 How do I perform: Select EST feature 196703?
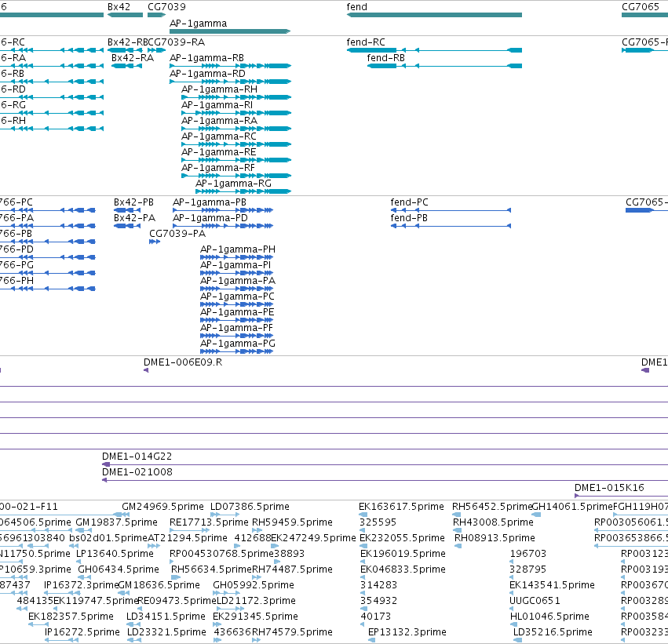click(527, 554)
